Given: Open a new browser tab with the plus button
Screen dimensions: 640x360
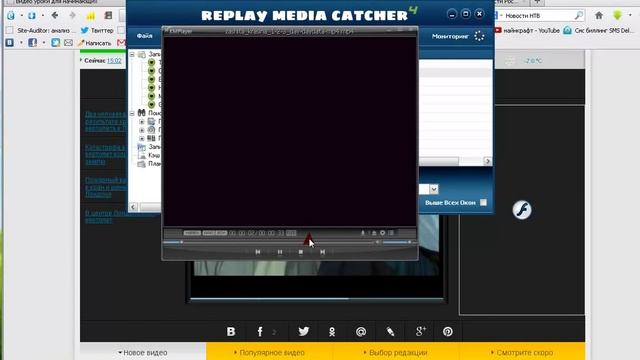Looking at the screenshot, I should point(538,2).
